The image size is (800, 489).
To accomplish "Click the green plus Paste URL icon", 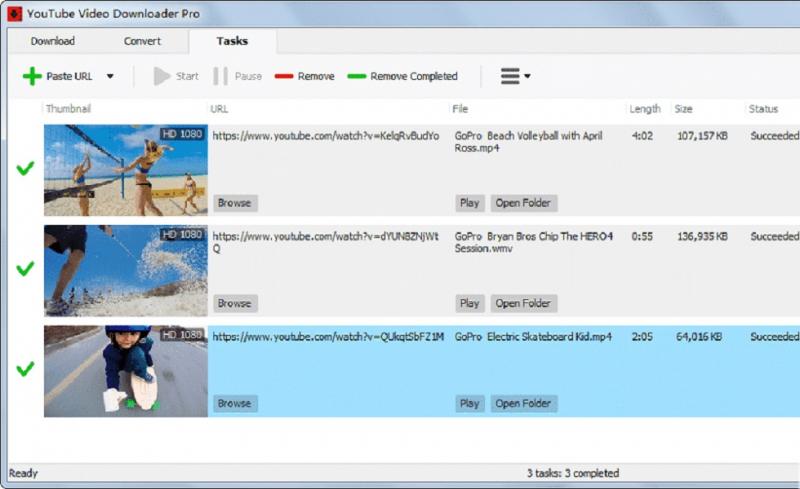I will pos(32,76).
